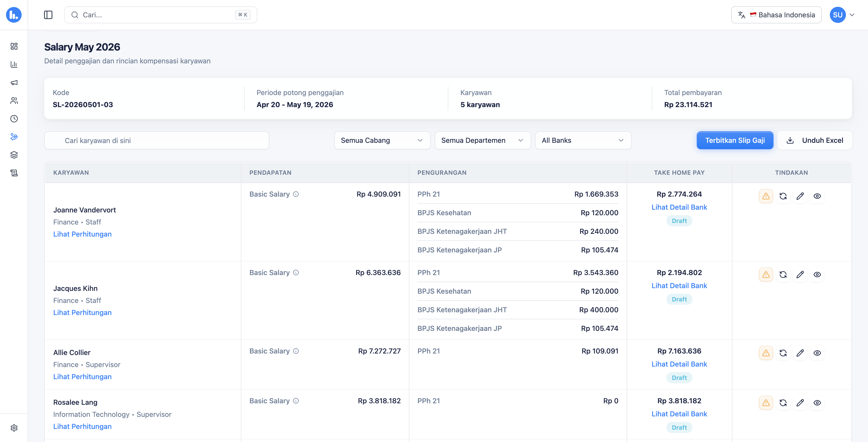868x442 pixels.
Task: Open the payroll hand-coins sidebar icon
Action: click(x=14, y=137)
